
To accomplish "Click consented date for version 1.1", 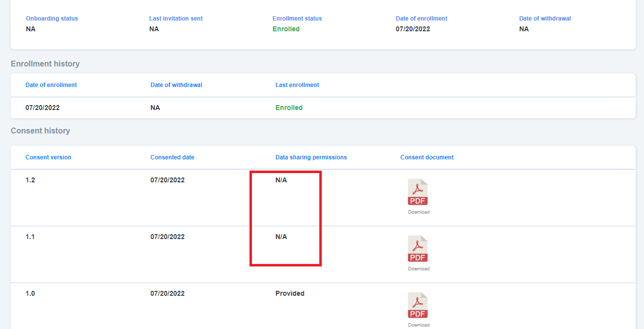I will click(x=167, y=237).
